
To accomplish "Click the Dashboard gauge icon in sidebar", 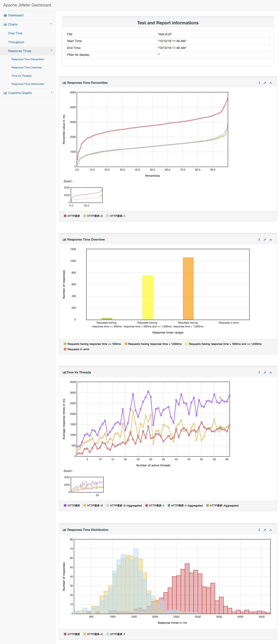I will click(5, 15).
